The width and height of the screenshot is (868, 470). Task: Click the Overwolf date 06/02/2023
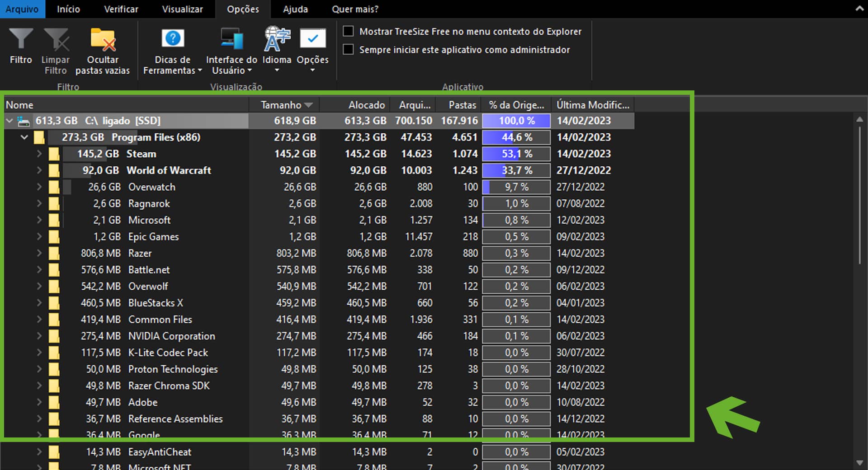[x=580, y=287]
